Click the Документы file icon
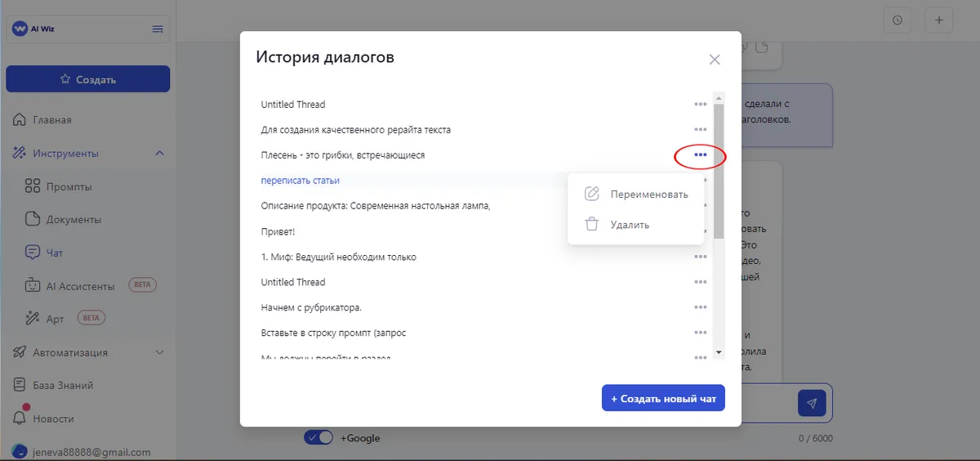The height and width of the screenshot is (461, 980). 33,219
